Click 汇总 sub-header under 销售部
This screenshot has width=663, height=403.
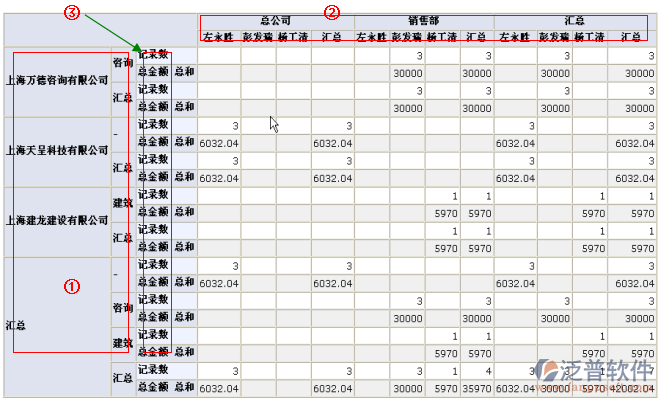[476, 37]
